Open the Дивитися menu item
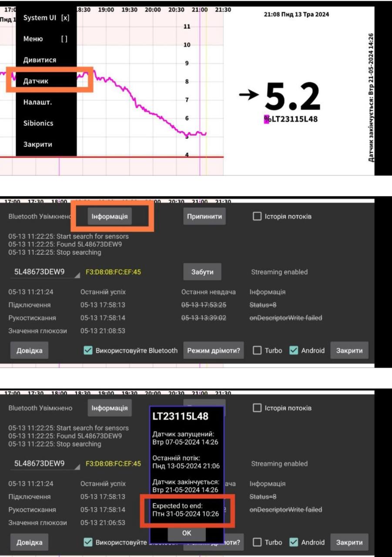 pyautogui.click(x=40, y=60)
